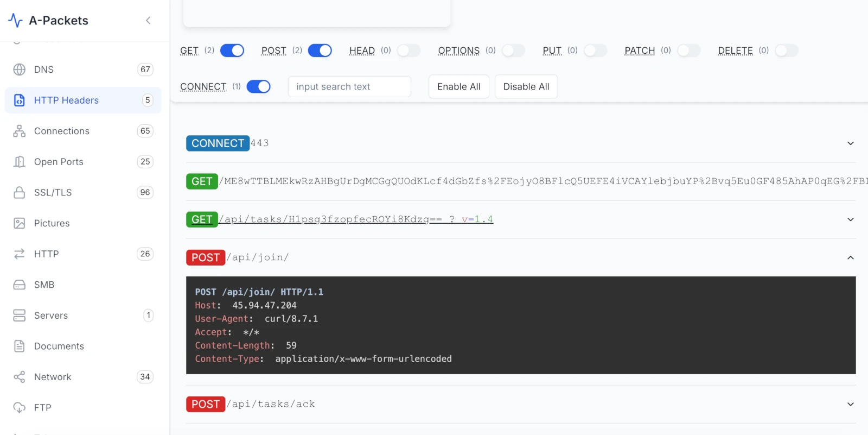Viewport: 868px width, 435px height.
Task: Click the User-Agent curl/8.7.1 value
Action: 291,319
